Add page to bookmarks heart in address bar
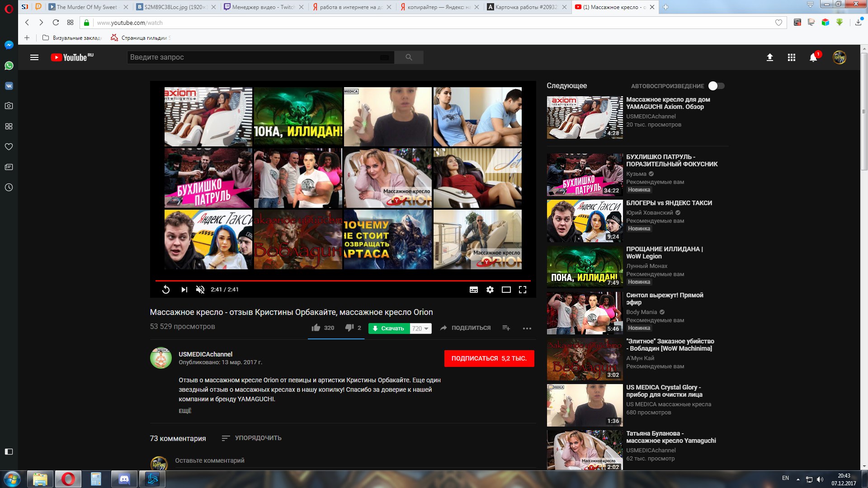Viewport: 868px width, 488px height. (x=778, y=23)
